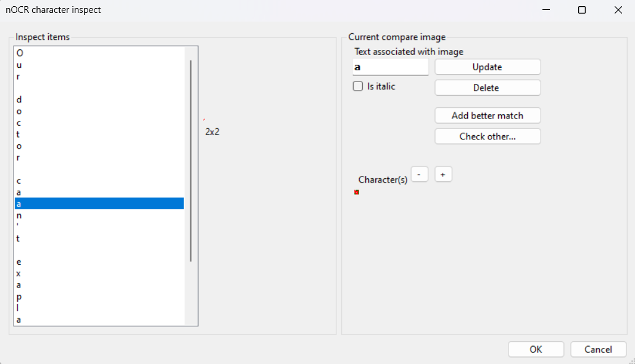Viewport: 635px width, 364px height.
Task: Select the 'd' row in Inspect items
Action: [99, 99]
